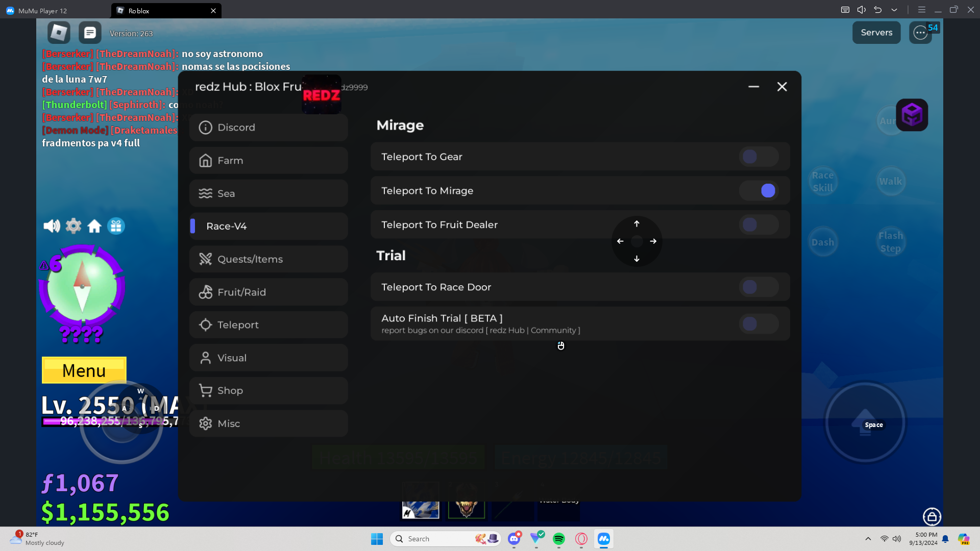Click the white home icon
The image size is (980, 551).
coord(94,226)
